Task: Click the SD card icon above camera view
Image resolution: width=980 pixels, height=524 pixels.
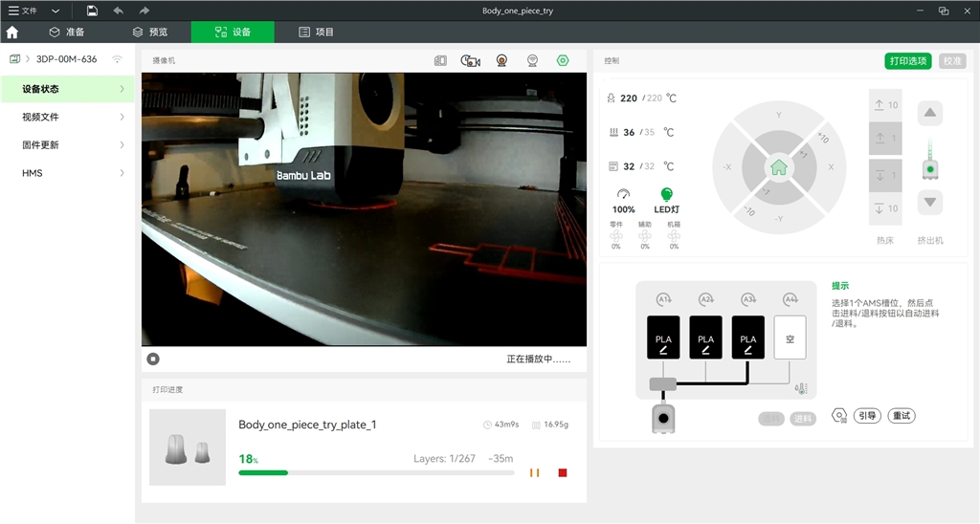Action: click(x=440, y=60)
